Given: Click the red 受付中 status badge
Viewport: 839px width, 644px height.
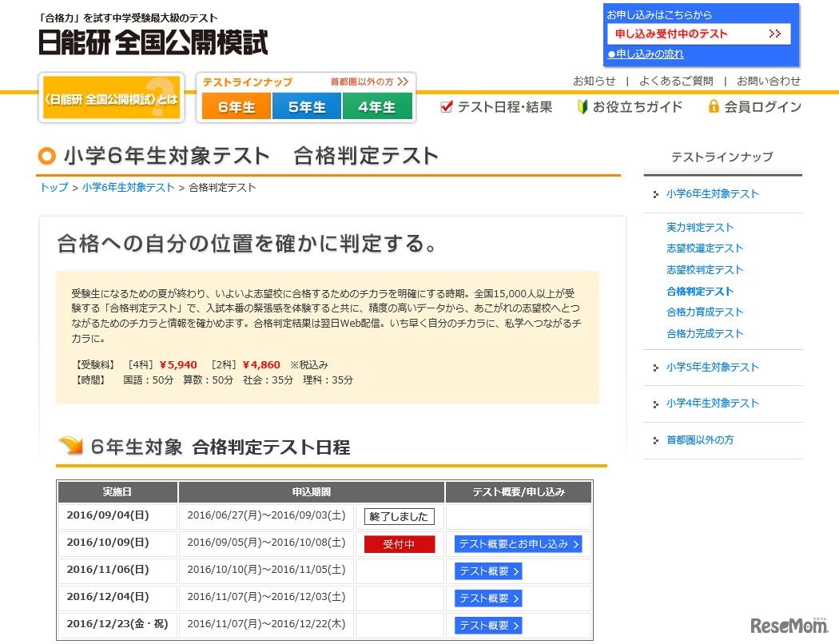Looking at the screenshot, I should click(400, 544).
